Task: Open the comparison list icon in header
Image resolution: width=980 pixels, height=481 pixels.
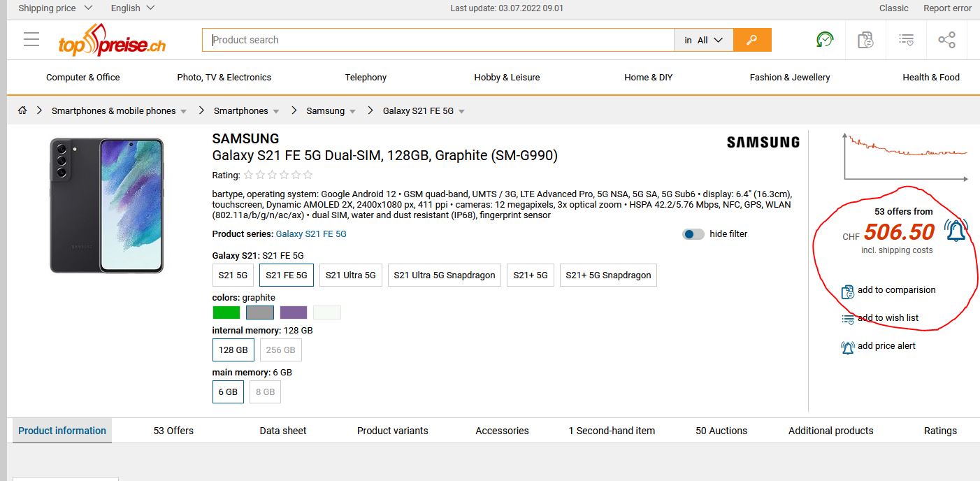Action: [x=865, y=40]
